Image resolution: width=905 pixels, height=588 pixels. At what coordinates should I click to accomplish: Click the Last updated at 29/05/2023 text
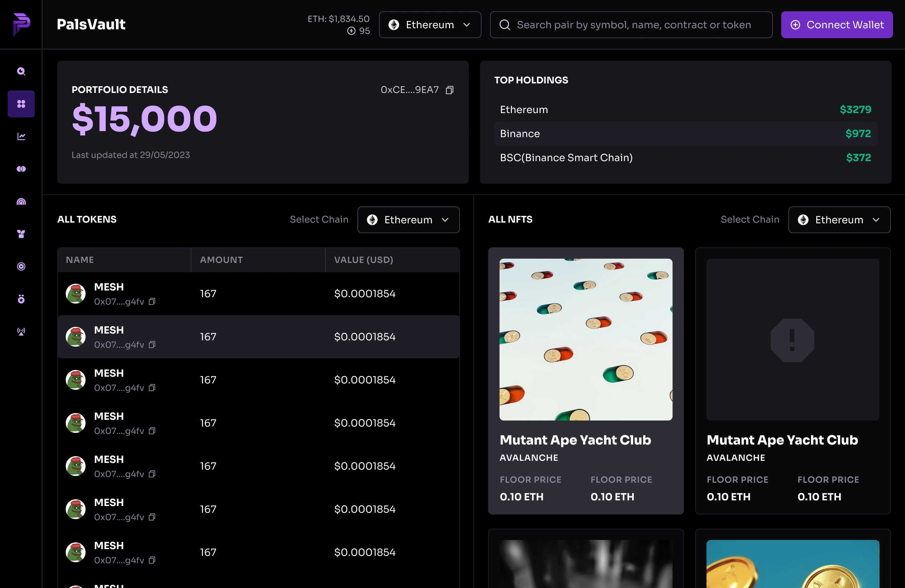click(x=131, y=155)
